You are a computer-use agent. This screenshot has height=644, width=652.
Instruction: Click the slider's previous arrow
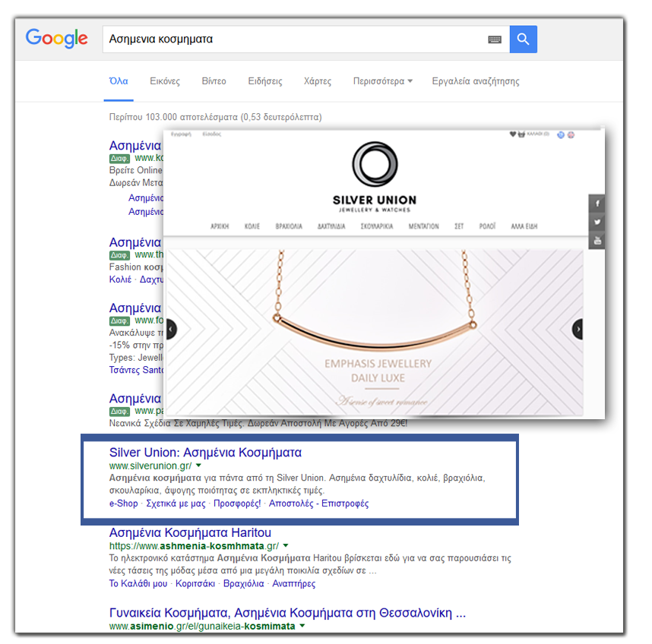[x=171, y=329]
